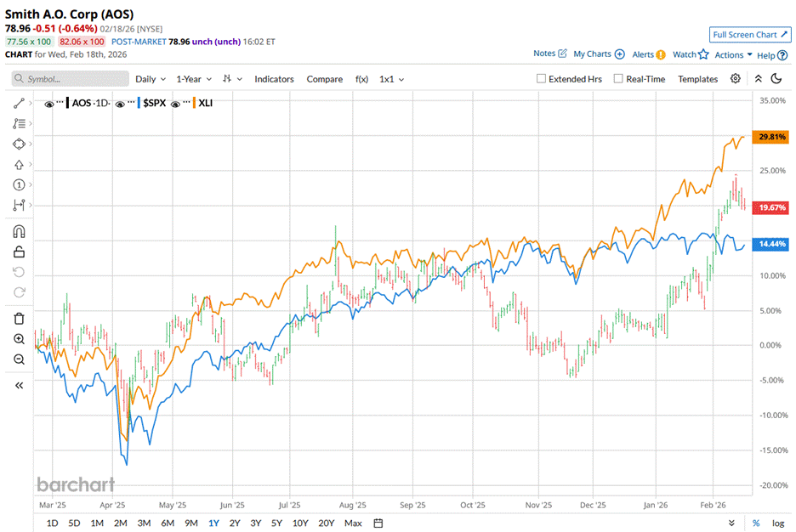Open the Daily frequency dropdown
This screenshot has height=532, width=796.
[151, 79]
